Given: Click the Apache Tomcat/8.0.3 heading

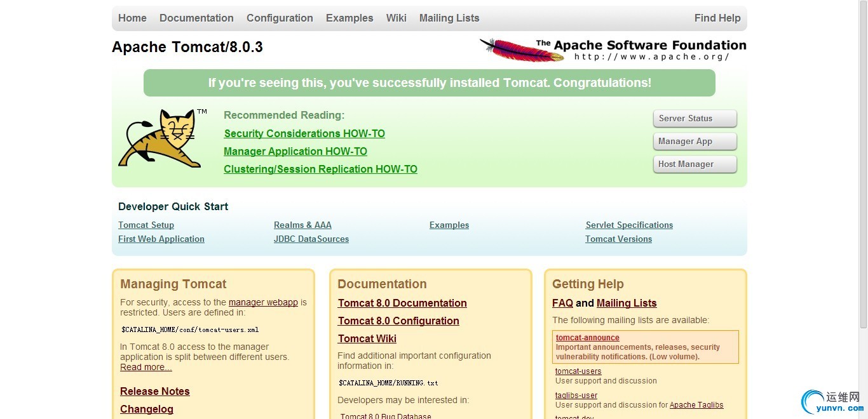Looking at the screenshot, I should pyautogui.click(x=187, y=47).
